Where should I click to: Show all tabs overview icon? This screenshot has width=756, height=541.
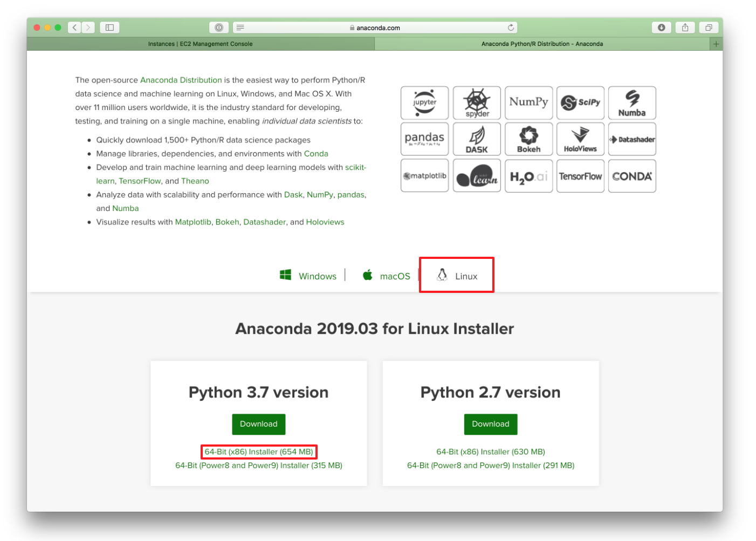click(x=709, y=28)
